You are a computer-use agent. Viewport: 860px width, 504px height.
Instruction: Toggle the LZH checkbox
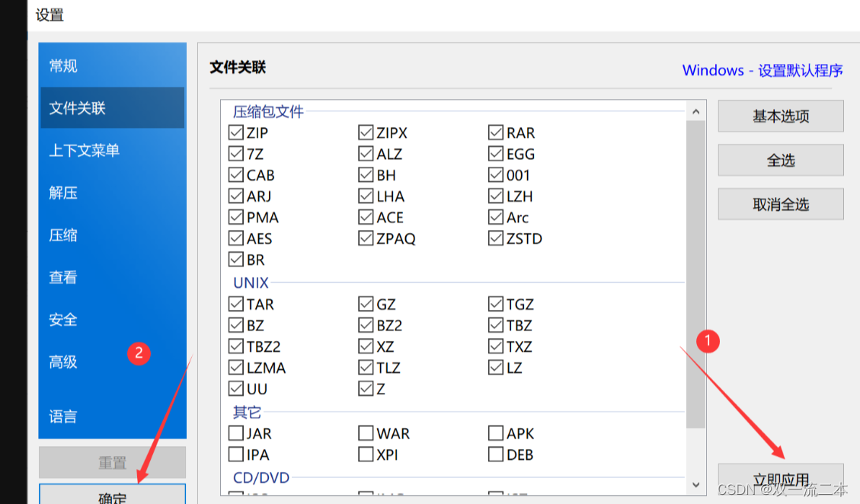(496, 196)
